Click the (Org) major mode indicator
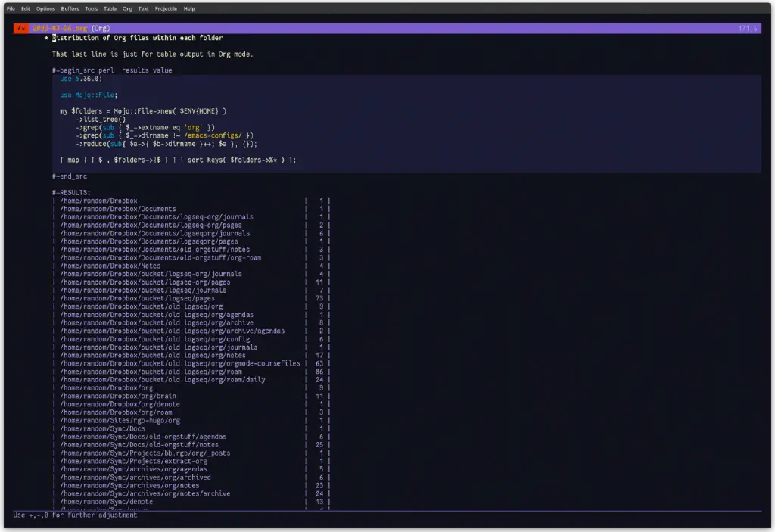The image size is (775, 532). tap(101, 28)
